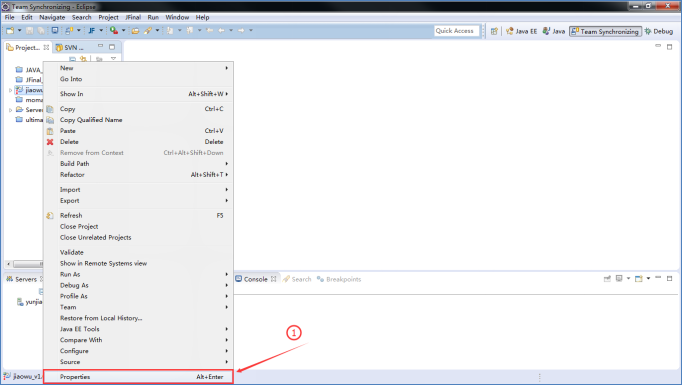Click the JF JFinal toolbar icon
The width and height of the screenshot is (683, 385).
91,30
